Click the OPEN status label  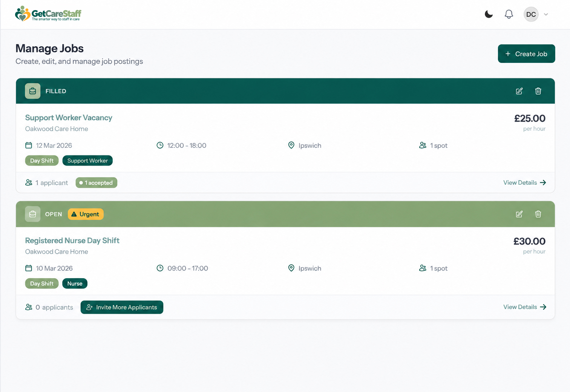pos(54,214)
